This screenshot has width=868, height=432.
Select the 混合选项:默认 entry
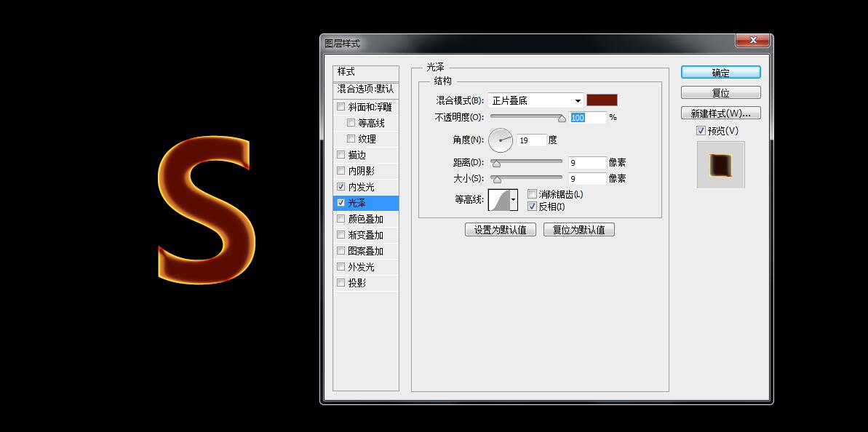pos(364,90)
